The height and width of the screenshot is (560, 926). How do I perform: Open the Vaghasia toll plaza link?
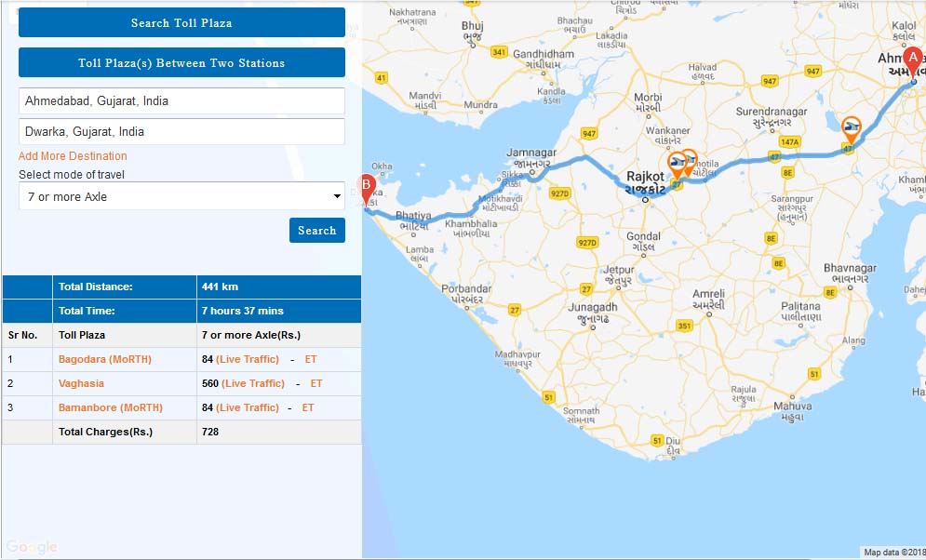[81, 383]
